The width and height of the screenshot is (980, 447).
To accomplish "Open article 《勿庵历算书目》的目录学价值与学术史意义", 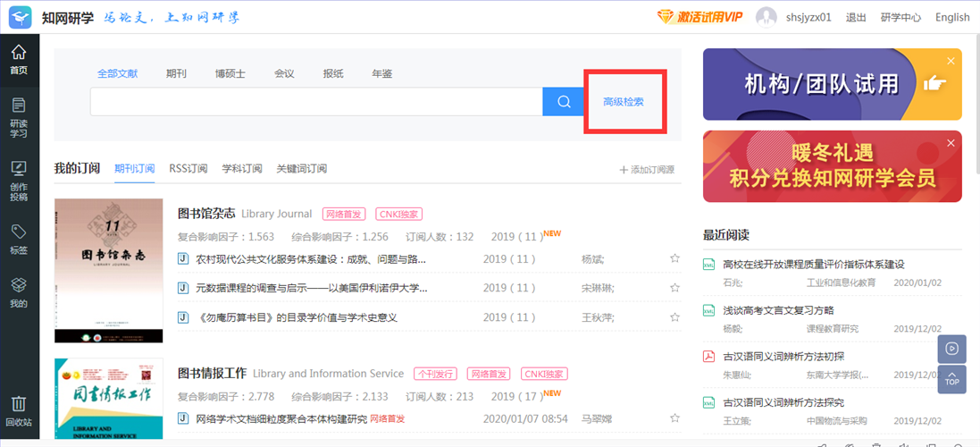I will click(297, 317).
